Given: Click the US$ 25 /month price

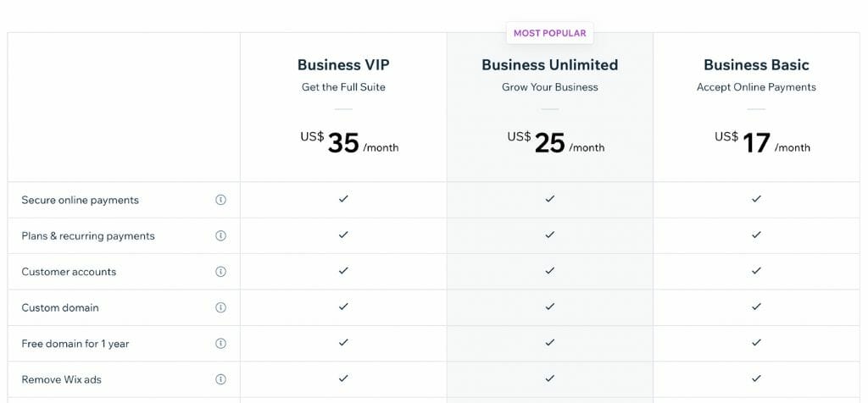Looking at the screenshot, I should tap(555, 143).
